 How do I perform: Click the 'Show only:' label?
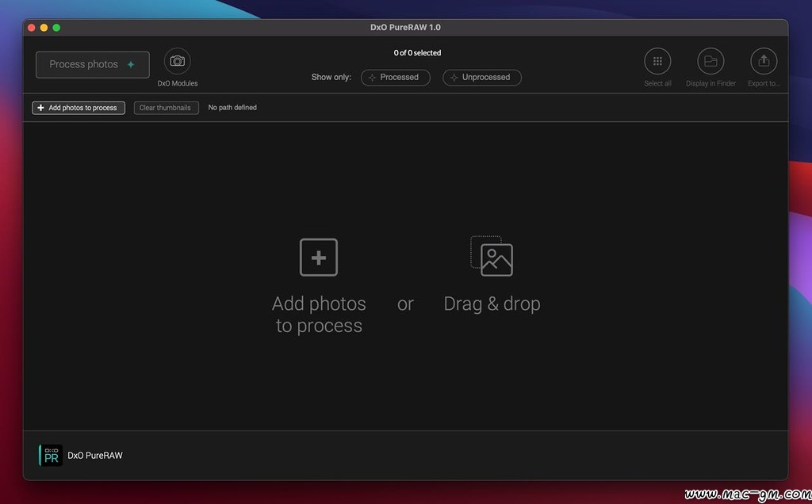point(331,77)
